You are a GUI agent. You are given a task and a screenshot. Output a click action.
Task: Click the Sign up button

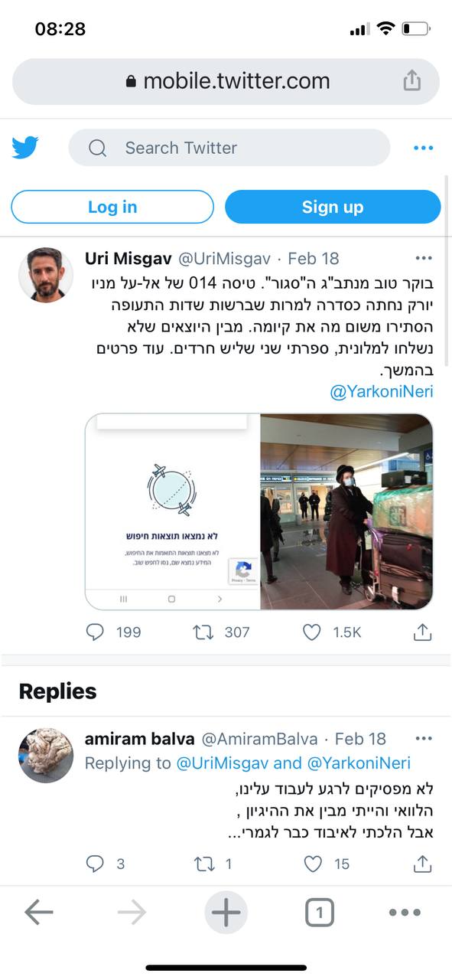[333, 207]
